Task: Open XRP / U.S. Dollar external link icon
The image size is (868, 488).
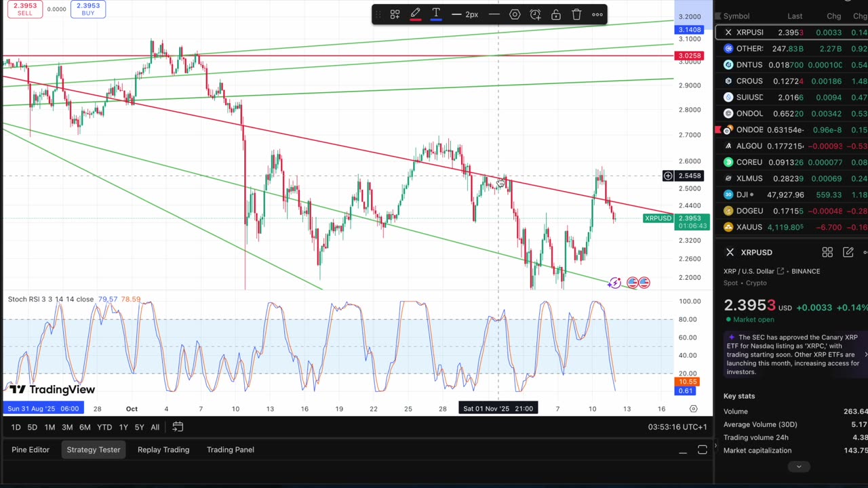Action: click(x=781, y=271)
